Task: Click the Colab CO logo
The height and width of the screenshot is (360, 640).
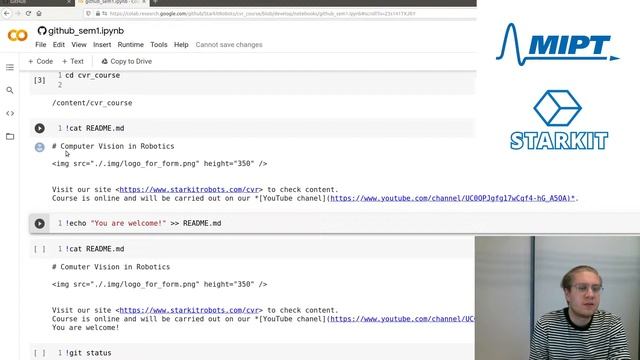Action: pyautogui.click(x=18, y=36)
